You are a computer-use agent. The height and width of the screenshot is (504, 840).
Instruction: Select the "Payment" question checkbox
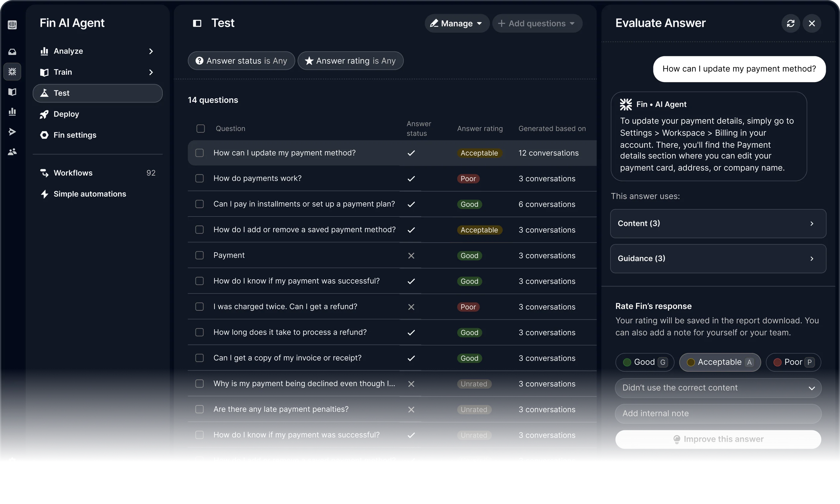(x=199, y=255)
